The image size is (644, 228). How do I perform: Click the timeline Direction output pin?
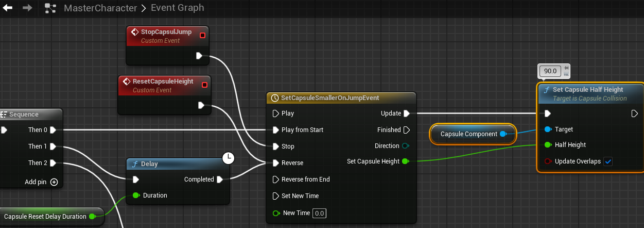406,146
